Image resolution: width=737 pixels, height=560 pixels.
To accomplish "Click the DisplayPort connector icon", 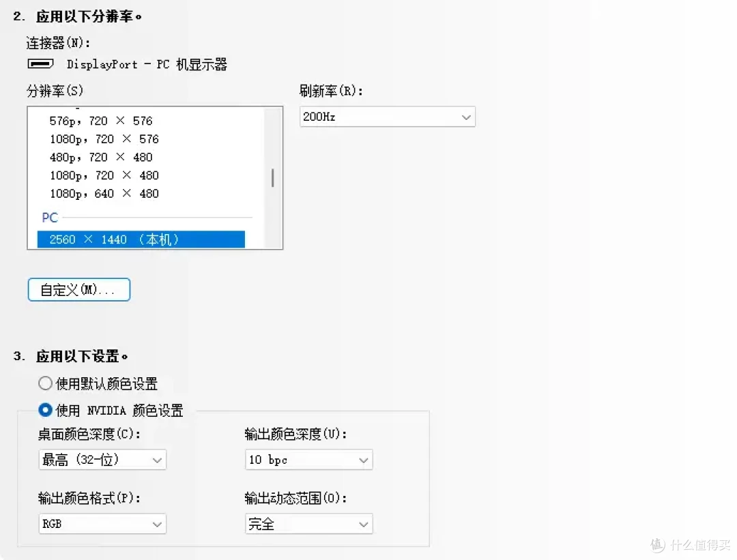I will (40, 63).
